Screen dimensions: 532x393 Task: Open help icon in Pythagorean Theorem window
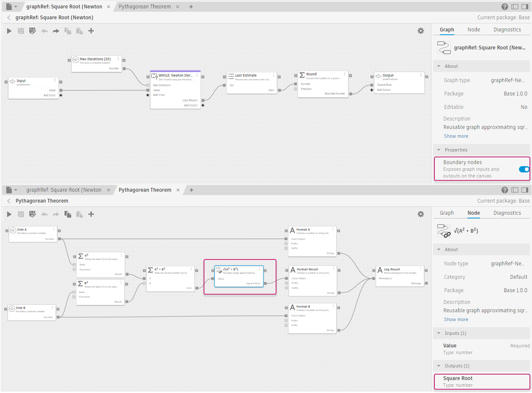pyautogui.click(x=504, y=190)
